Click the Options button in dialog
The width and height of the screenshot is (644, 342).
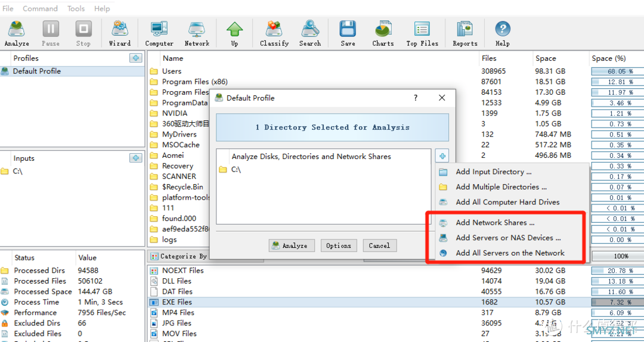tap(339, 245)
